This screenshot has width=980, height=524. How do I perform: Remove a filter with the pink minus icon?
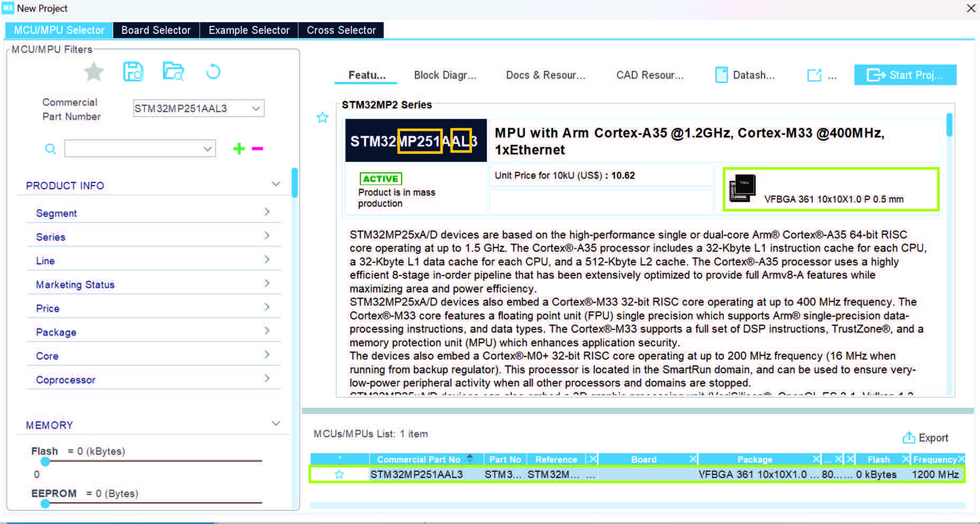(x=258, y=149)
